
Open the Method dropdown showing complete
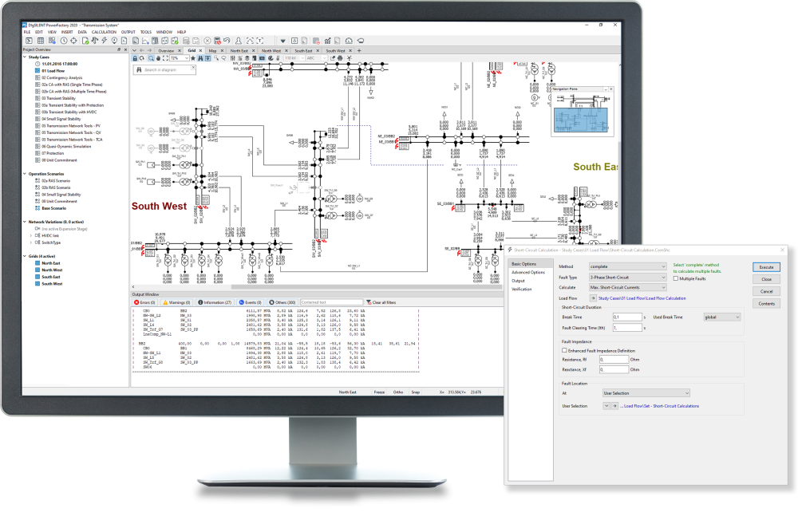point(627,266)
